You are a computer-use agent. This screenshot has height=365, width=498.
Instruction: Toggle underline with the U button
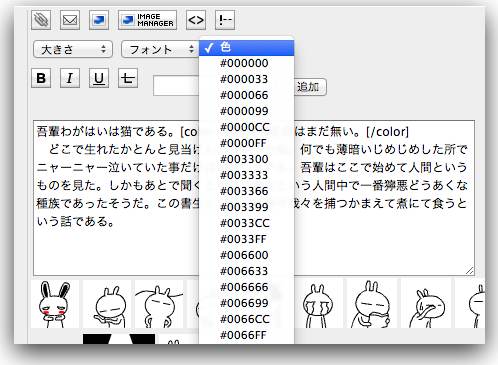[x=99, y=78]
